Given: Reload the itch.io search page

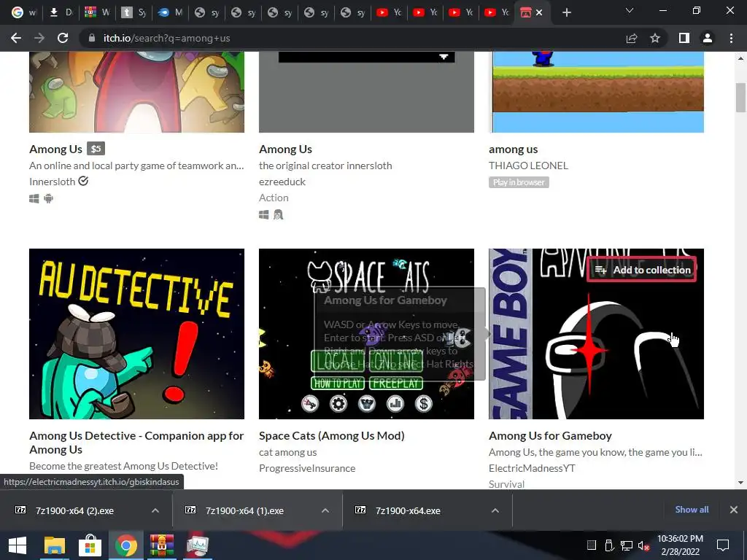Looking at the screenshot, I should pos(63,38).
